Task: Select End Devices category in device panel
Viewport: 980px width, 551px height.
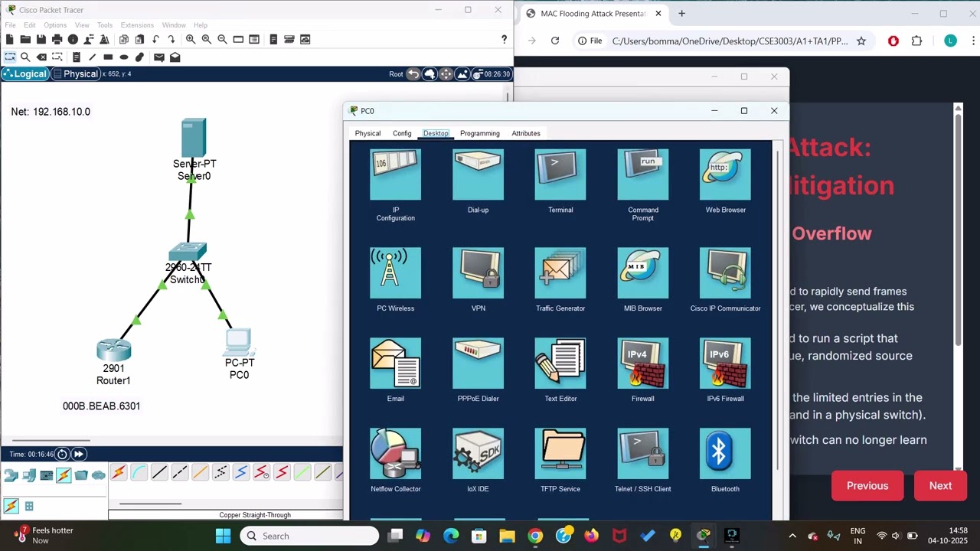Action: click(29, 475)
